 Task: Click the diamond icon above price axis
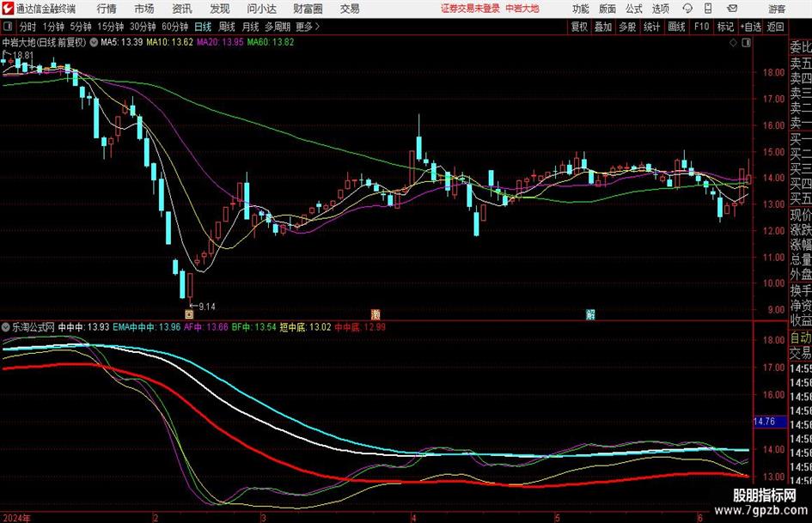point(733,43)
